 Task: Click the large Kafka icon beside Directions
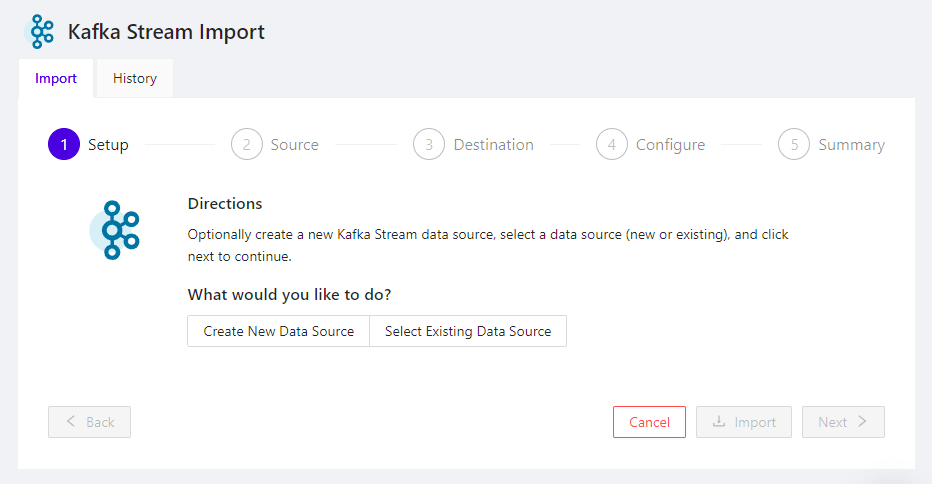pyautogui.click(x=115, y=231)
